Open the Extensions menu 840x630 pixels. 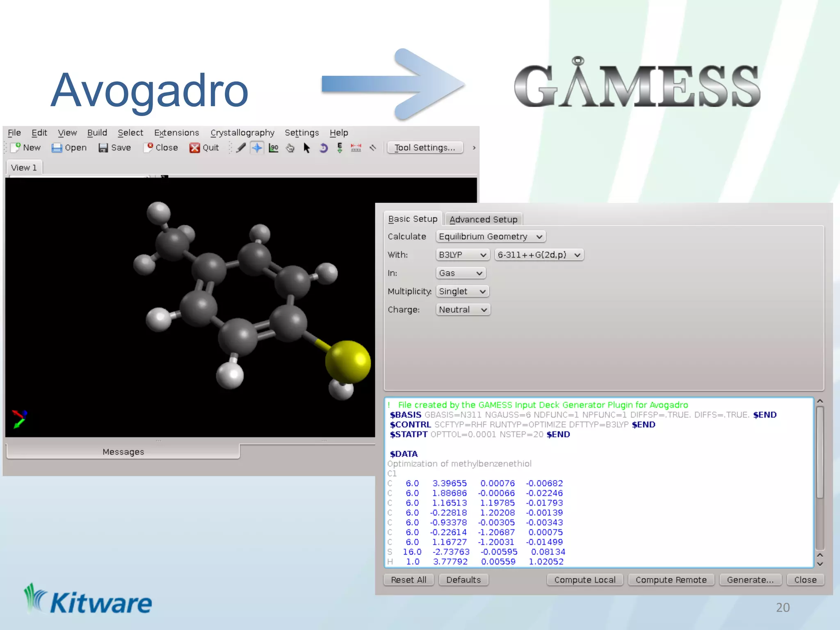pyautogui.click(x=177, y=133)
